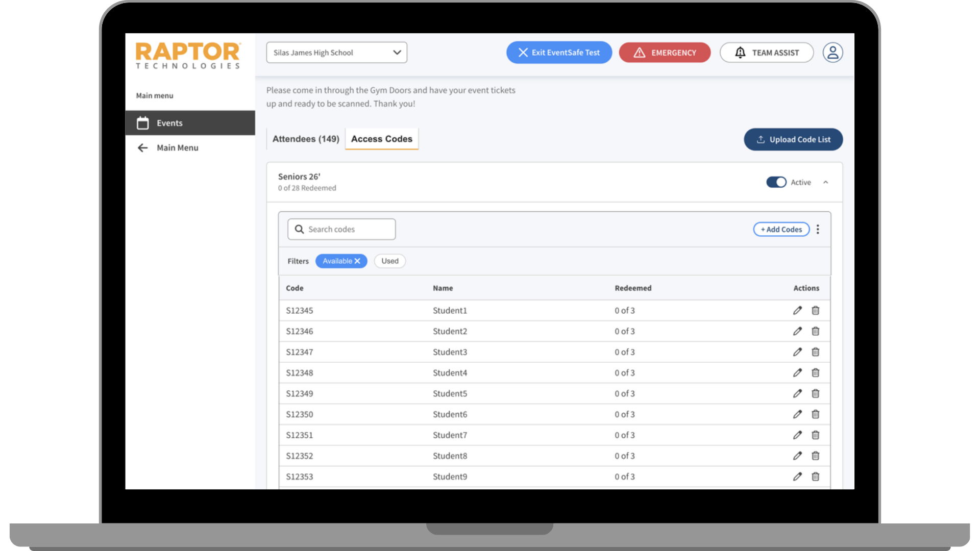Image resolution: width=980 pixels, height=551 pixels.
Task: Open the three-dot options menu
Action: tap(818, 230)
